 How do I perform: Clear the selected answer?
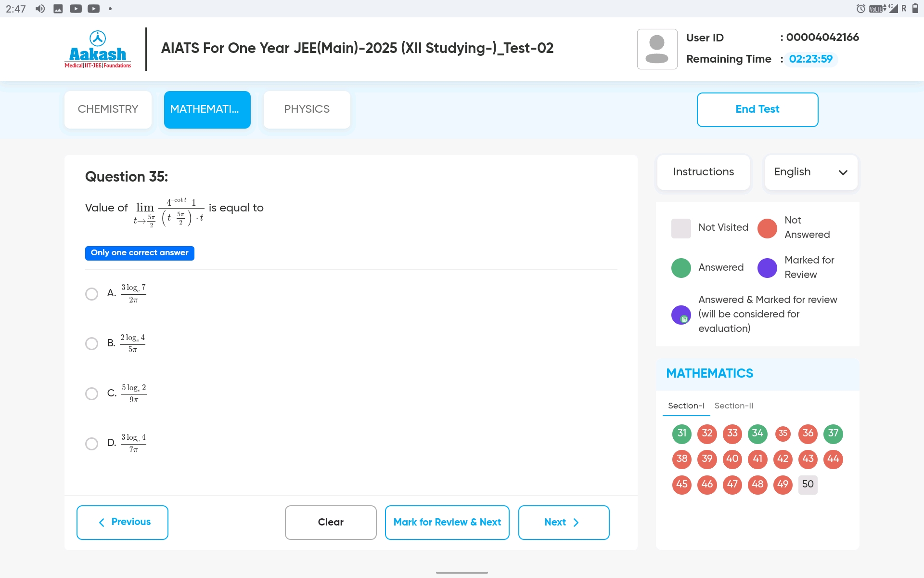(331, 522)
